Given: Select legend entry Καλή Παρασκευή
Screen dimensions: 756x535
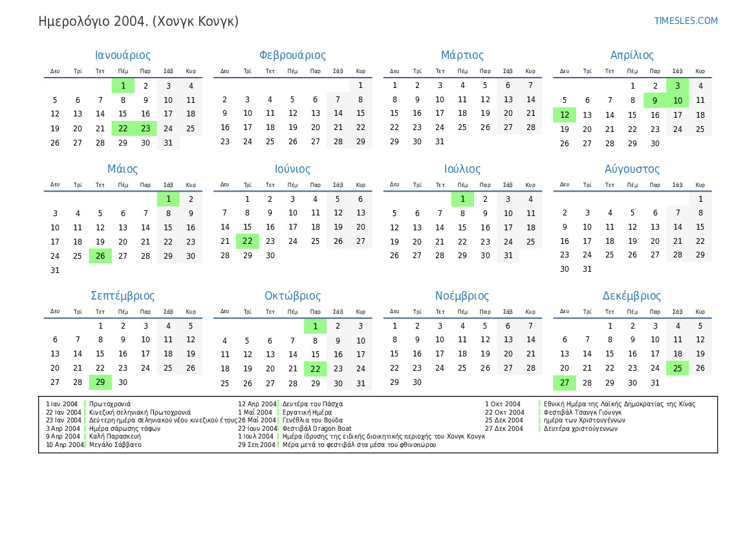Looking at the screenshot, I should point(114,436).
